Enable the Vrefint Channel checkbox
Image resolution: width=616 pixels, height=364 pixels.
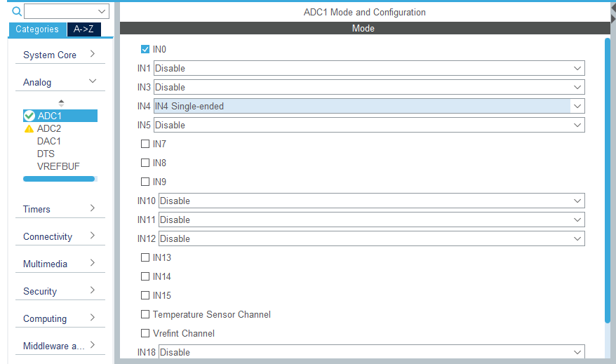pyautogui.click(x=145, y=333)
